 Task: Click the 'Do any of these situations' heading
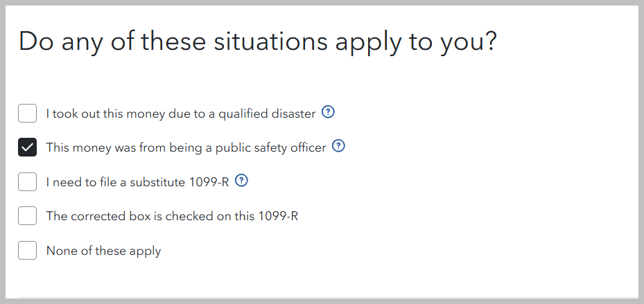click(257, 41)
